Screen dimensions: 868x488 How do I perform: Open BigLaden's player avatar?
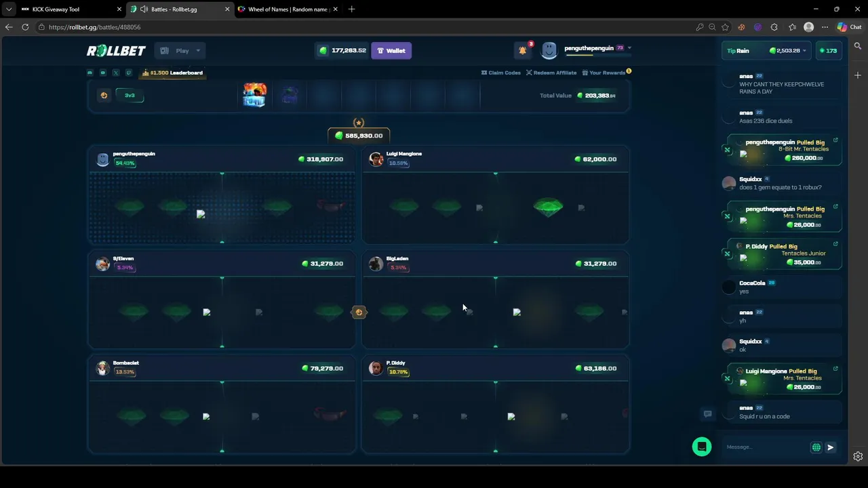coord(376,264)
